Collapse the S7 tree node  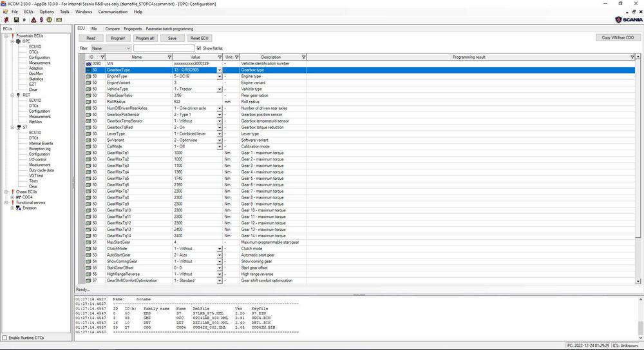(x=12, y=127)
